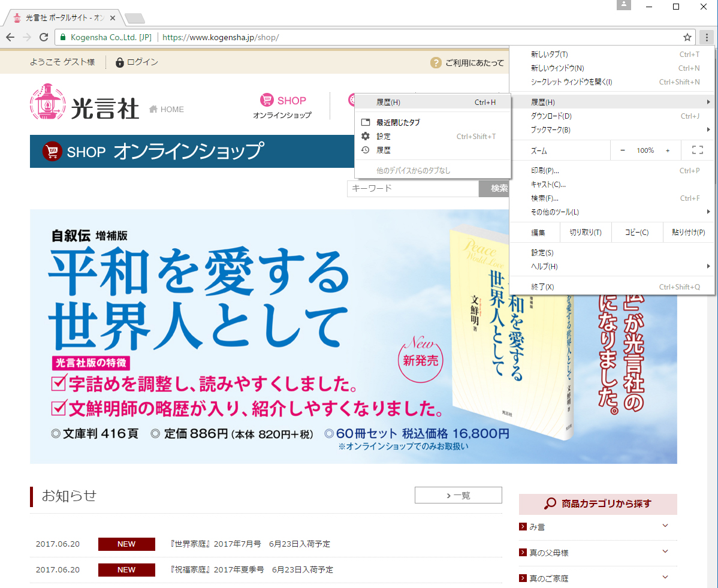
Task: Click the user profile icon in title bar
Action: [x=624, y=5]
